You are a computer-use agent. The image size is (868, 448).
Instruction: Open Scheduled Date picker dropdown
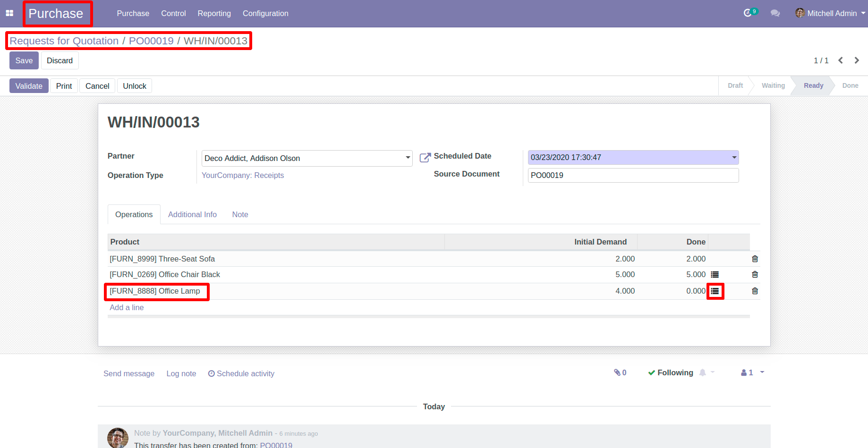pyautogui.click(x=734, y=157)
